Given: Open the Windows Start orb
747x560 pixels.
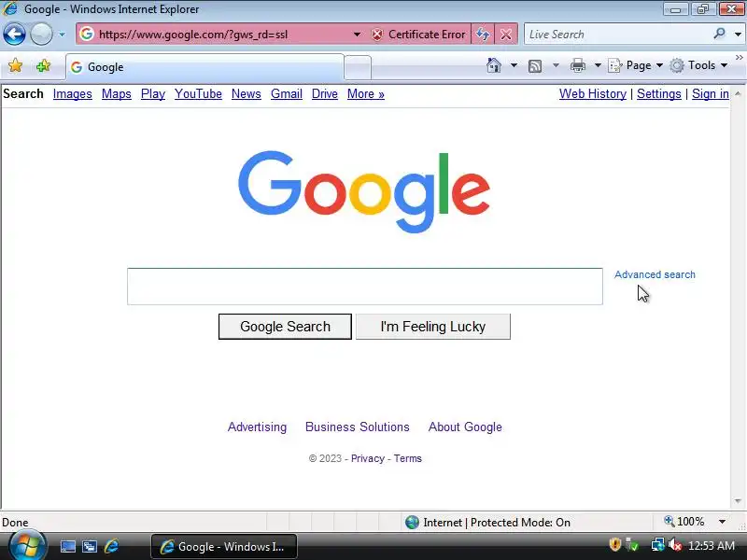Looking at the screenshot, I should (x=27, y=546).
